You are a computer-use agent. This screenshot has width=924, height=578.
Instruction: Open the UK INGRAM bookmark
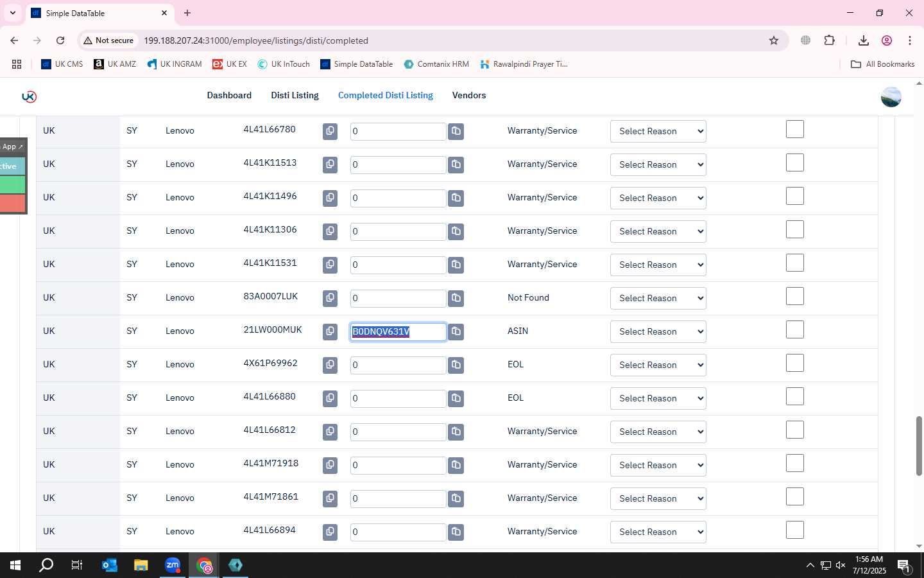pyautogui.click(x=175, y=64)
